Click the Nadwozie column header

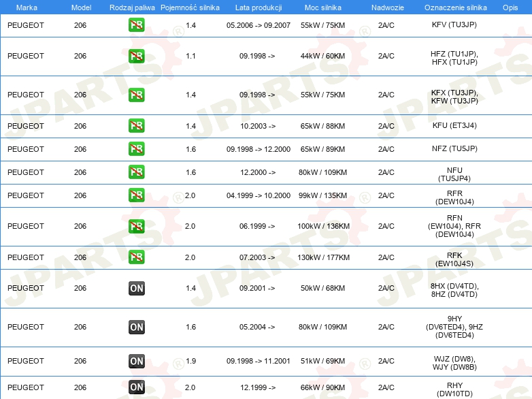[x=388, y=7]
